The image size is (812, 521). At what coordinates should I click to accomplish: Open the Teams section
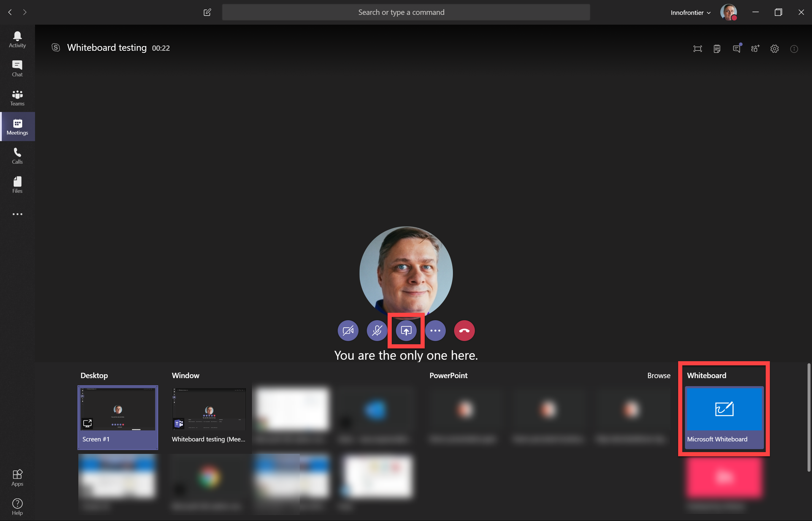[x=17, y=98]
